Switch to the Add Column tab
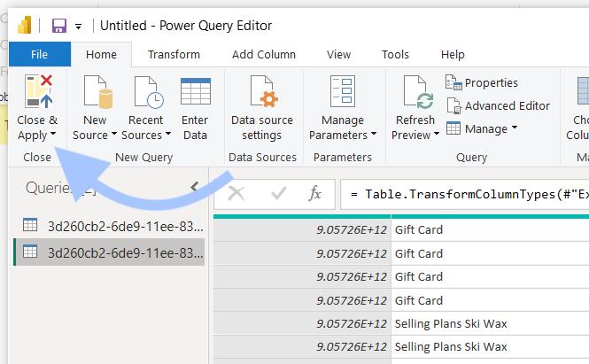589x364 pixels. 264,55
